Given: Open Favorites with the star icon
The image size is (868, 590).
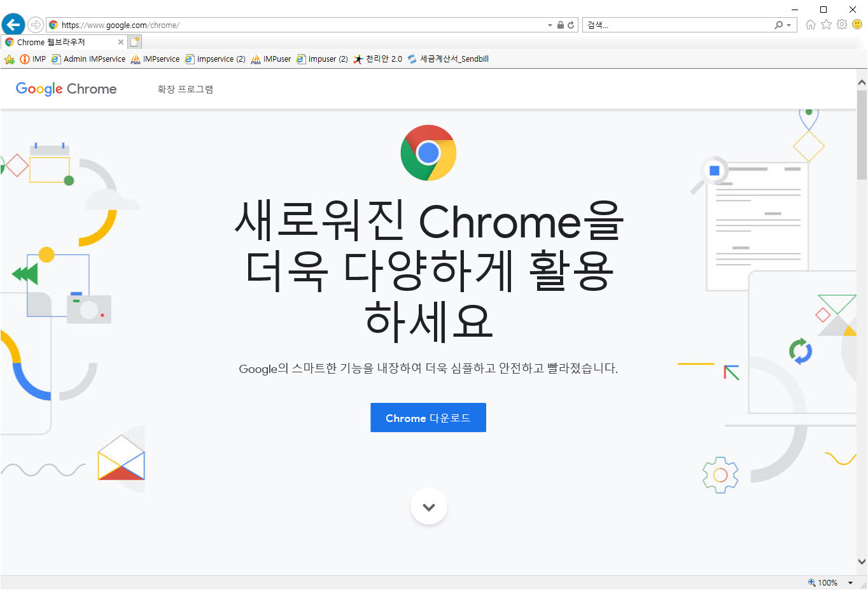Looking at the screenshot, I should (826, 24).
